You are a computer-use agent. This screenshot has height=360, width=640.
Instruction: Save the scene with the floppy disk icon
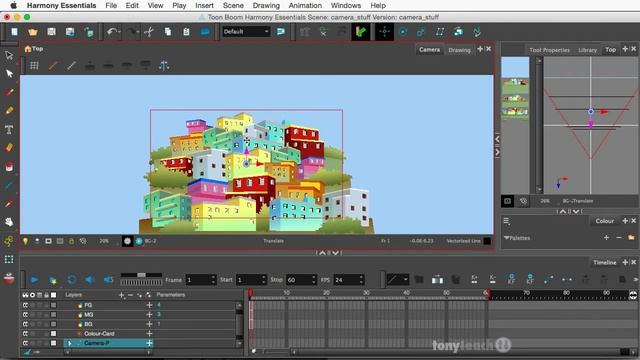pyautogui.click(x=51, y=32)
